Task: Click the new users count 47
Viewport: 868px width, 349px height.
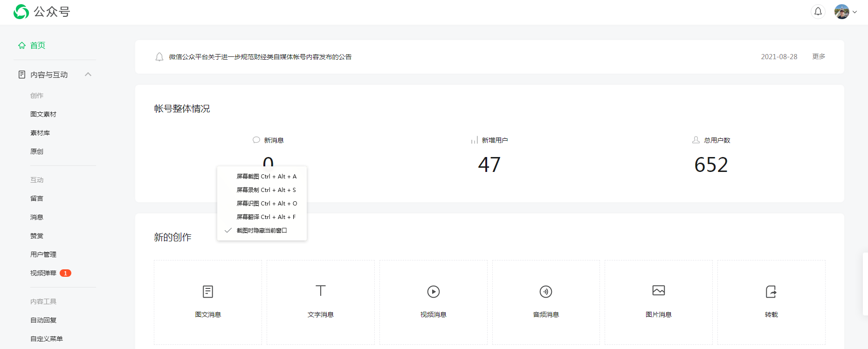Action: [489, 164]
